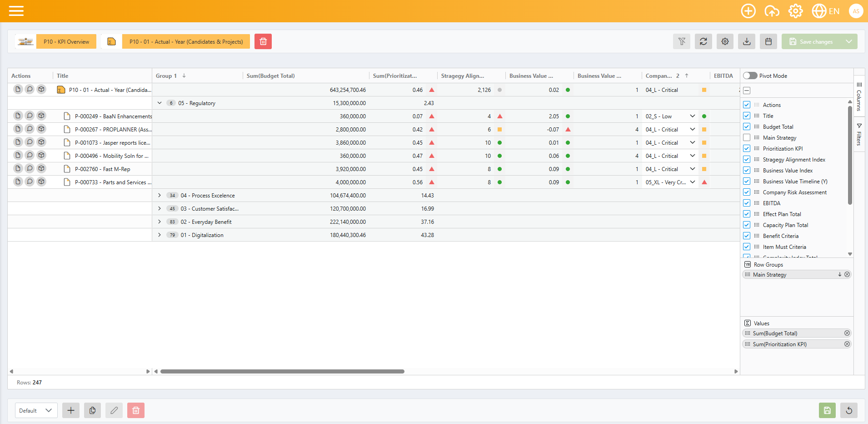Change language via EN globe

(826, 11)
